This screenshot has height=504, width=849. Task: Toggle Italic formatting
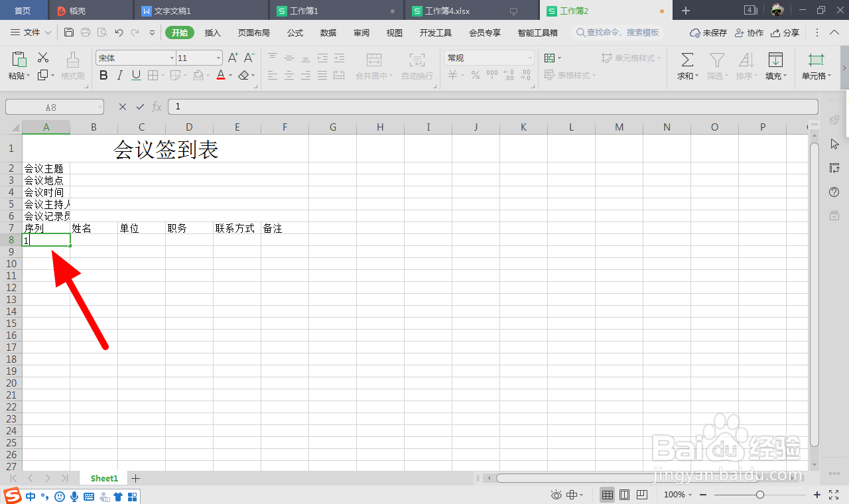click(120, 76)
